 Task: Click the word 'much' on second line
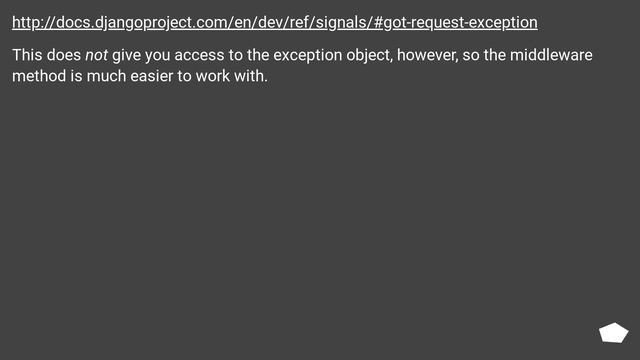tap(106, 76)
